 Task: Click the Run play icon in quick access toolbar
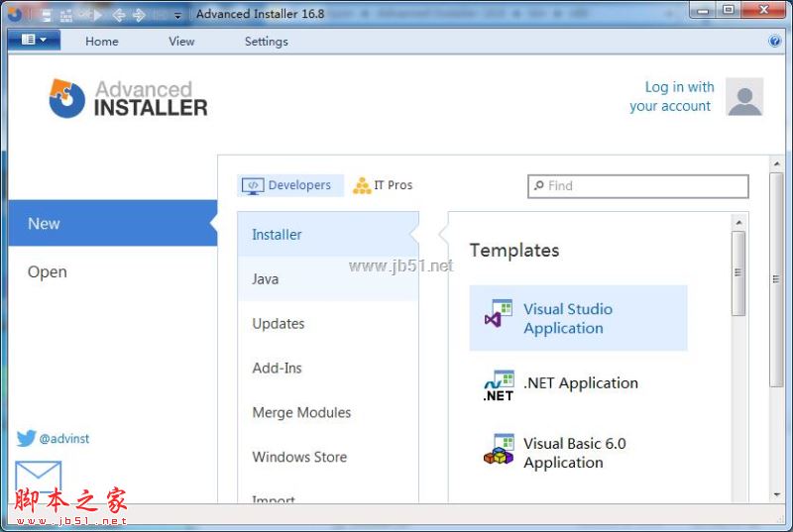point(95,15)
